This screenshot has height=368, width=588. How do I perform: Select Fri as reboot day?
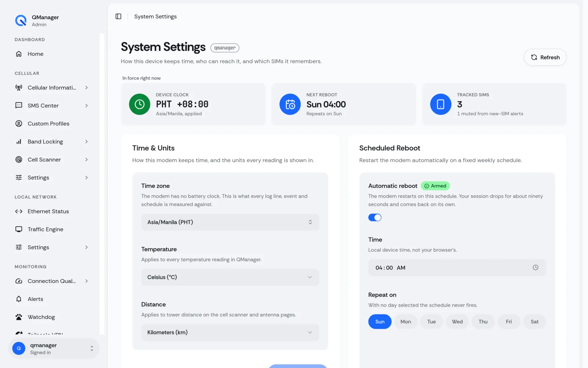509,322
